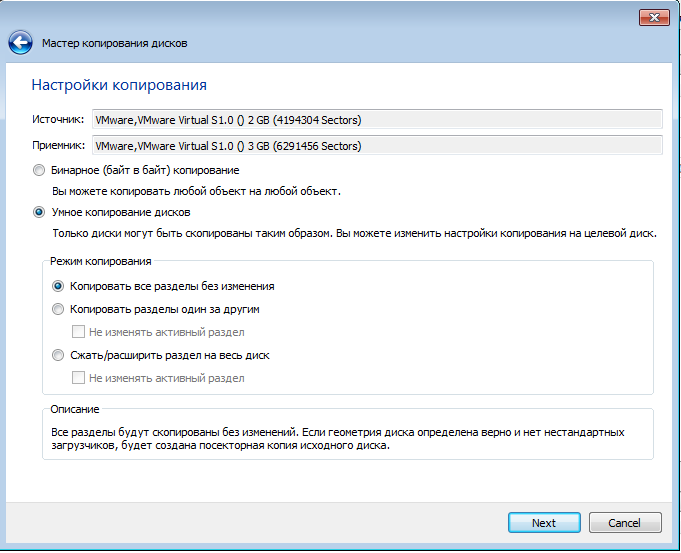Click the Описание group label

click(x=75, y=409)
